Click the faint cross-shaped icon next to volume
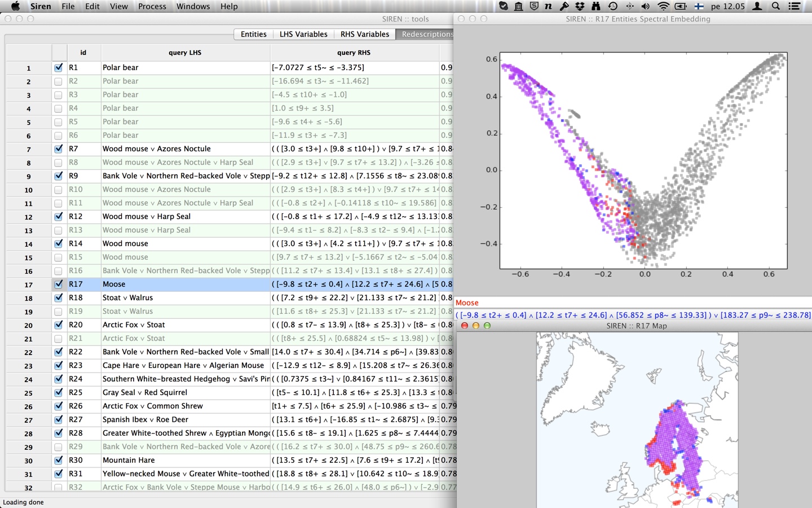This screenshot has width=812, height=508. pyautogui.click(x=629, y=6)
